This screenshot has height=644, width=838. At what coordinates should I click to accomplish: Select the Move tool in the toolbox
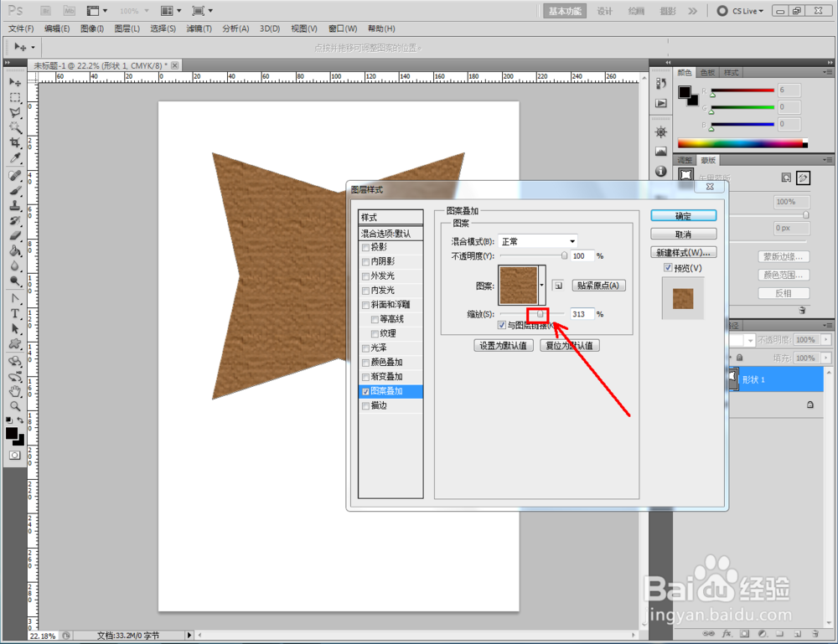point(15,82)
